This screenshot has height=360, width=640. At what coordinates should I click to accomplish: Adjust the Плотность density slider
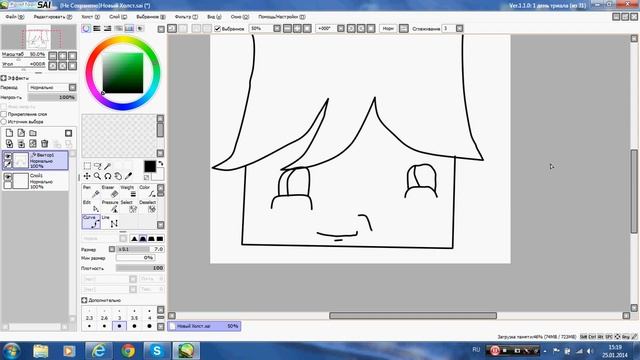[140, 268]
